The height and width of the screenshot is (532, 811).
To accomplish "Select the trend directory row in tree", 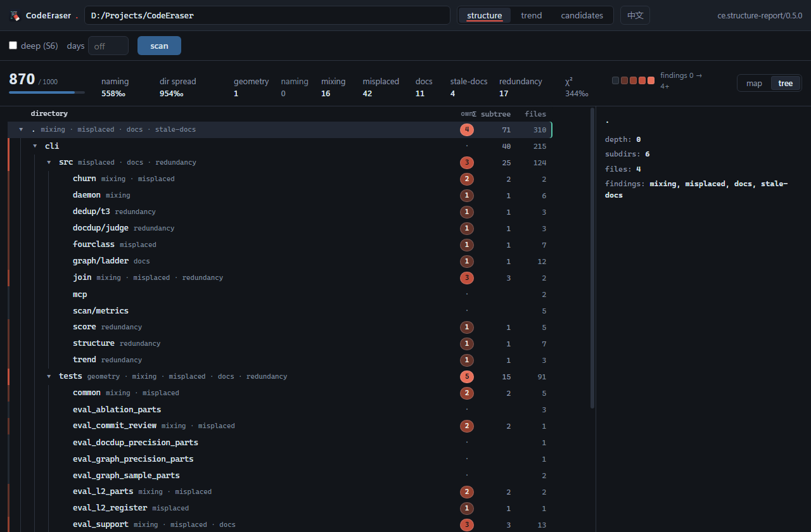I will click(279, 360).
